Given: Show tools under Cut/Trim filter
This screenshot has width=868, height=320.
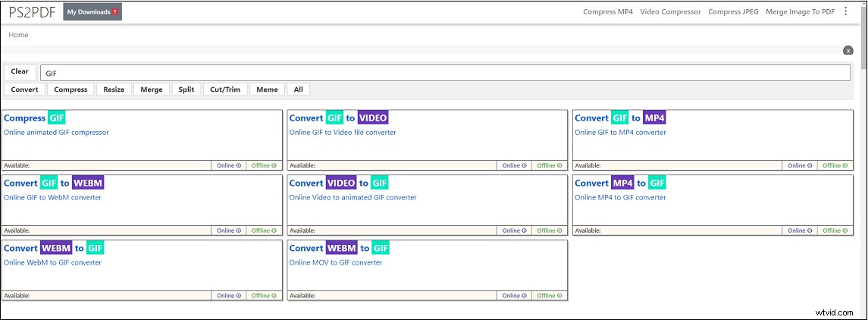Looking at the screenshot, I should tap(225, 89).
